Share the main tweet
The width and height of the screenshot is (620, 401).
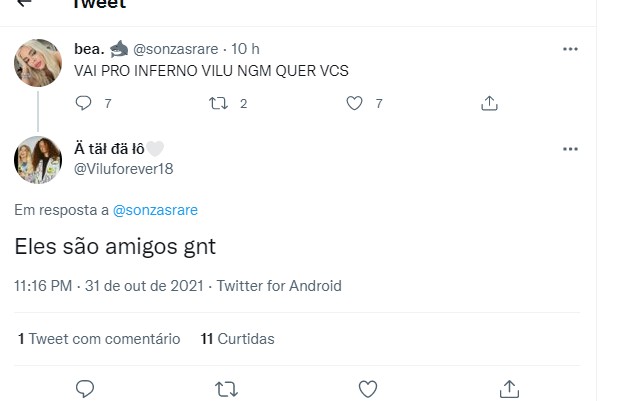tap(508, 388)
